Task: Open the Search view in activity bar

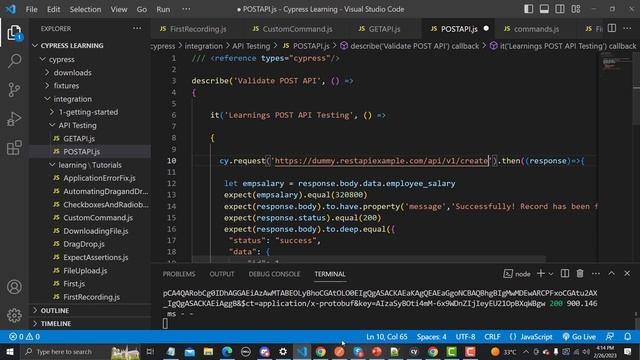Action: pyautogui.click(x=14, y=61)
